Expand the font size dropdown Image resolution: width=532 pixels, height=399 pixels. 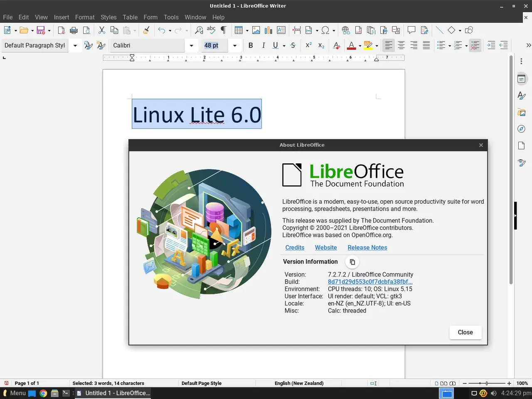[x=235, y=45]
